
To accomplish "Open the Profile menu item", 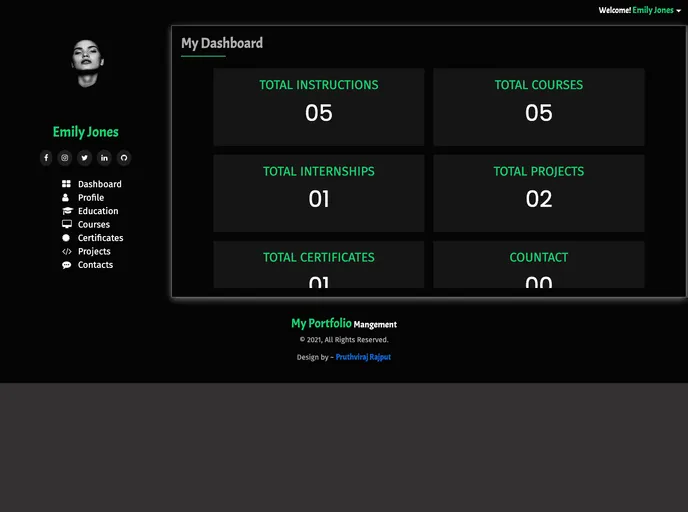I will point(91,198).
